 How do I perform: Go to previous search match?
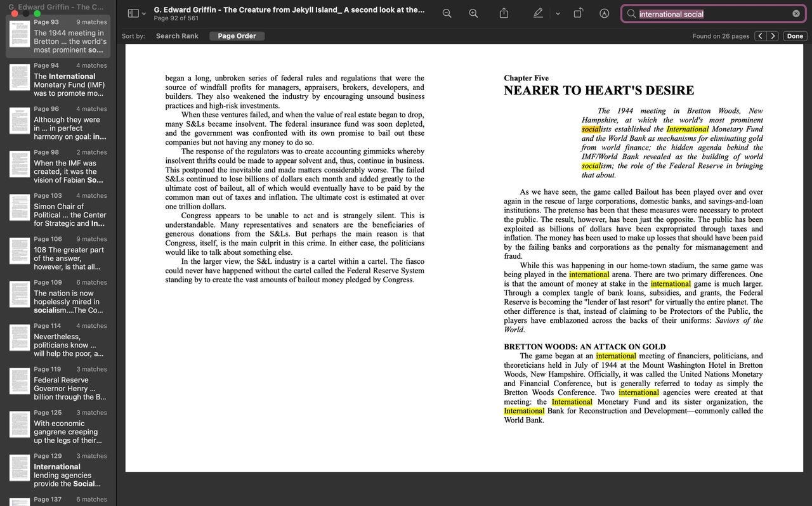click(x=761, y=36)
